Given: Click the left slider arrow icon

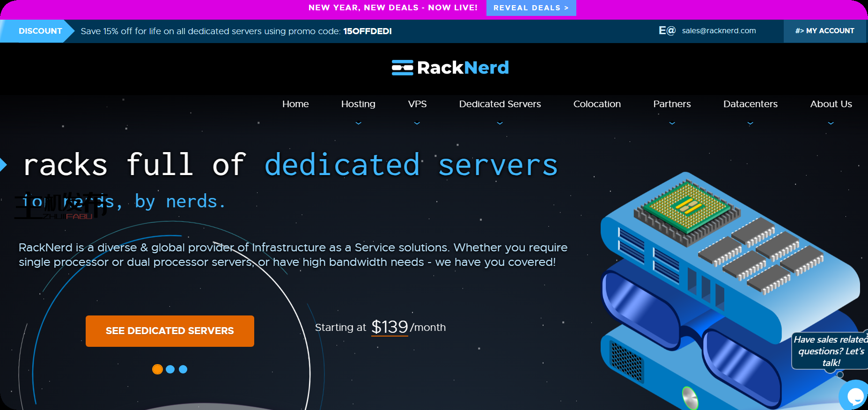Looking at the screenshot, I should (x=3, y=165).
